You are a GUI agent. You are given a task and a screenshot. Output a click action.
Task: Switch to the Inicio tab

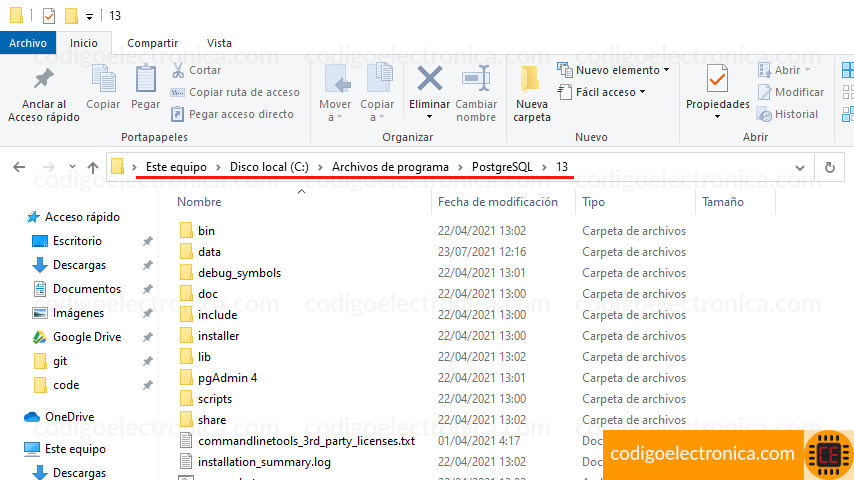click(83, 43)
